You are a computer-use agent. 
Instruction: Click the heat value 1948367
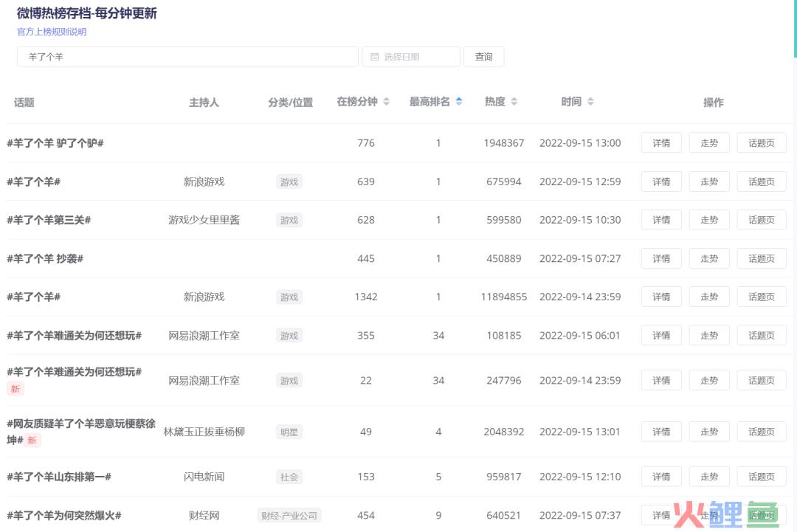pyautogui.click(x=504, y=143)
